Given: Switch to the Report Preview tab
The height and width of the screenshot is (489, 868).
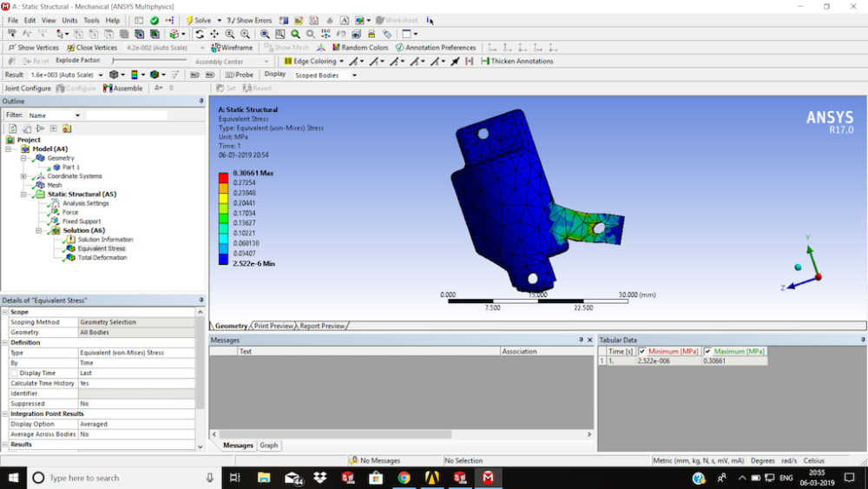Looking at the screenshot, I should pyautogui.click(x=322, y=327).
